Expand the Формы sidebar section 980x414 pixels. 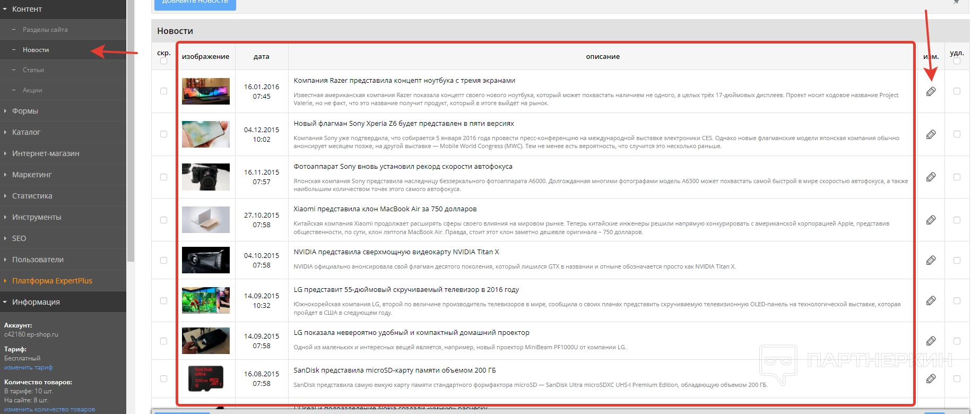(x=63, y=111)
